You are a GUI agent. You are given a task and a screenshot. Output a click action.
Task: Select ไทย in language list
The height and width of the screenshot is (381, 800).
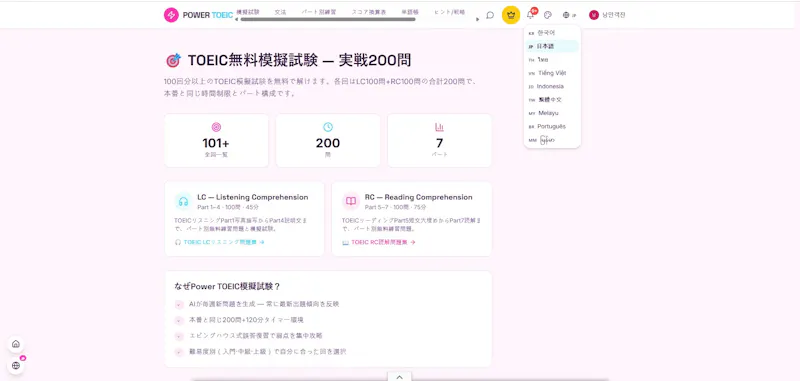pyautogui.click(x=552, y=60)
